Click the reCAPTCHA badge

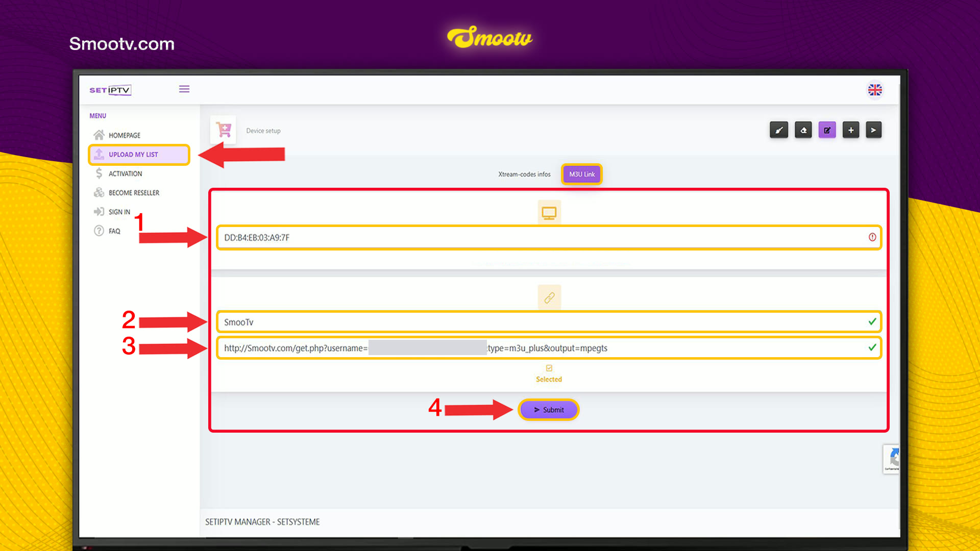891,459
